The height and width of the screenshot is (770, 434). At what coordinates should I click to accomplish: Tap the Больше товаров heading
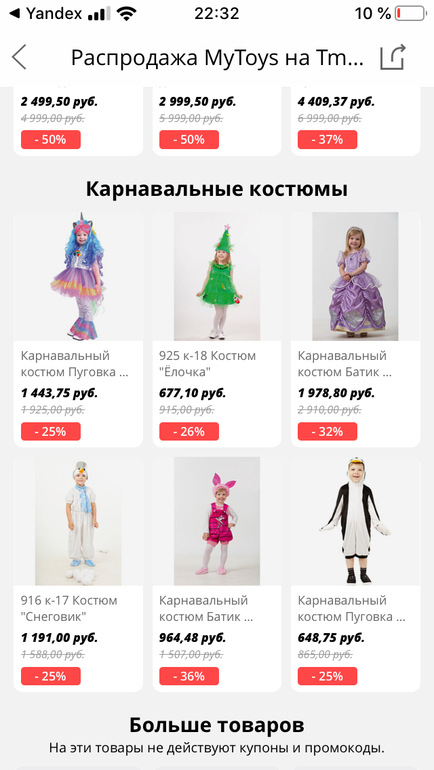pos(217,724)
